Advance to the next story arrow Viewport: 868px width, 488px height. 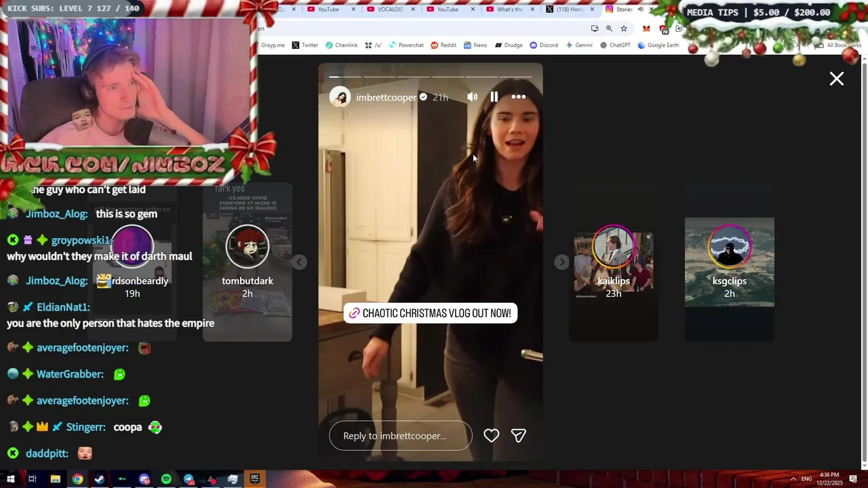pos(561,262)
